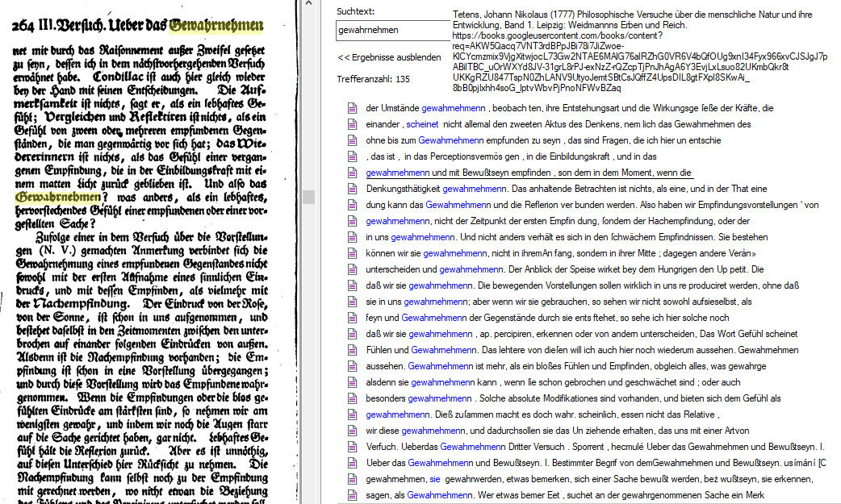Click document icon beside 'Denkungsthätigkeit gewahrnehmenn' result
The height and width of the screenshot is (504, 841).
[352, 189]
